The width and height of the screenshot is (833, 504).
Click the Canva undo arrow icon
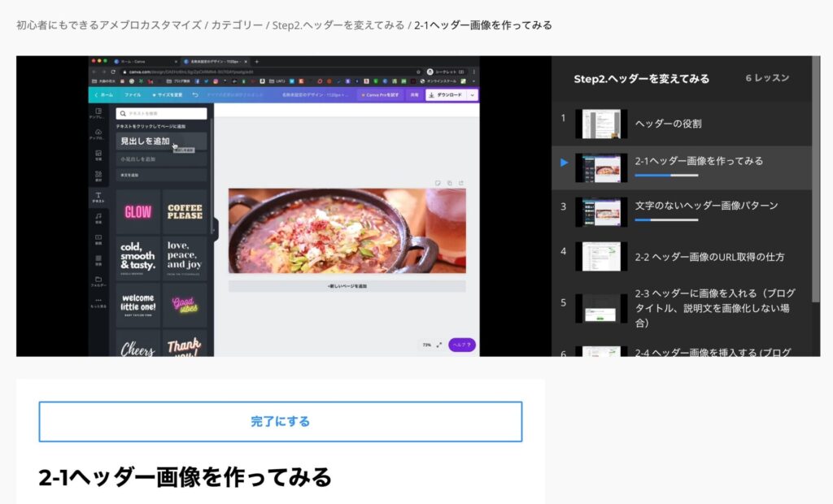click(195, 95)
